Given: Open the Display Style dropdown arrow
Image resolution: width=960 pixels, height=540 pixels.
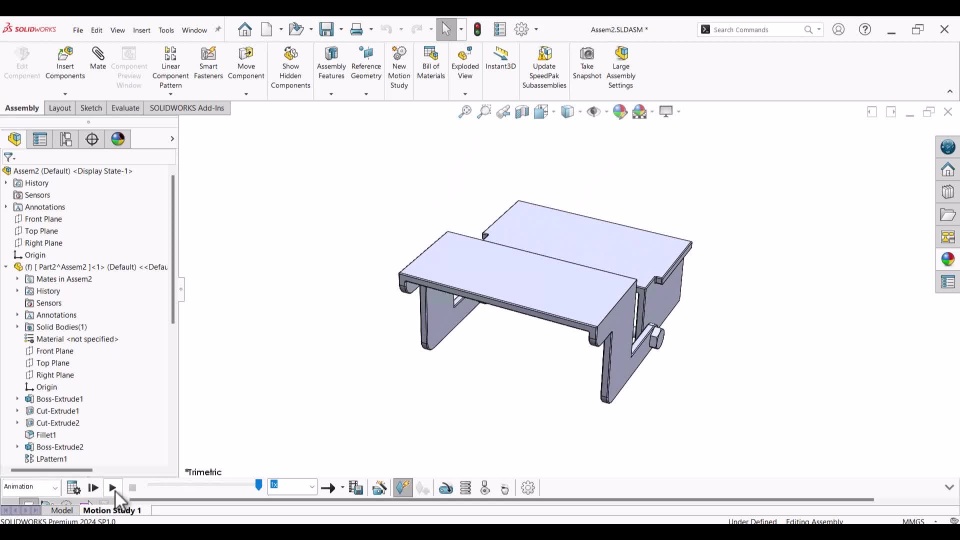Looking at the screenshot, I should [580, 111].
